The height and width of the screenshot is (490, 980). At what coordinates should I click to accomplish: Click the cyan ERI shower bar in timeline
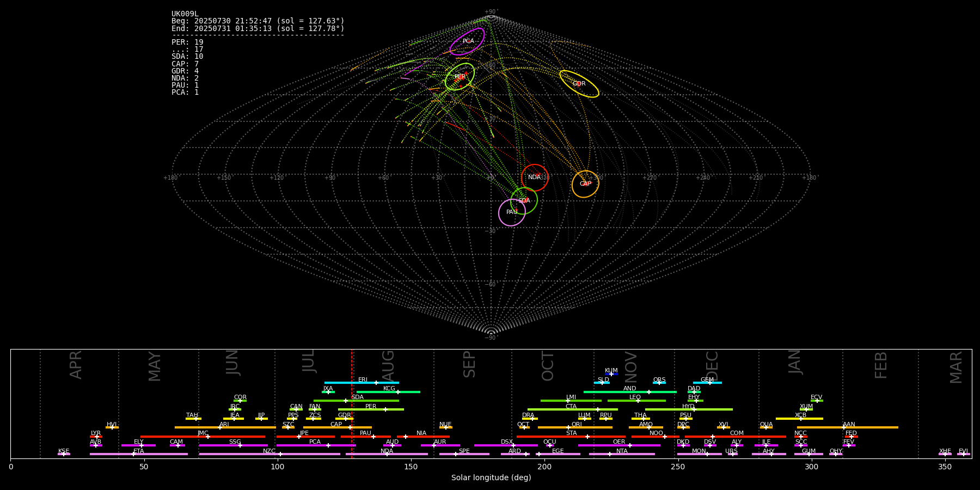pyautogui.click(x=362, y=383)
